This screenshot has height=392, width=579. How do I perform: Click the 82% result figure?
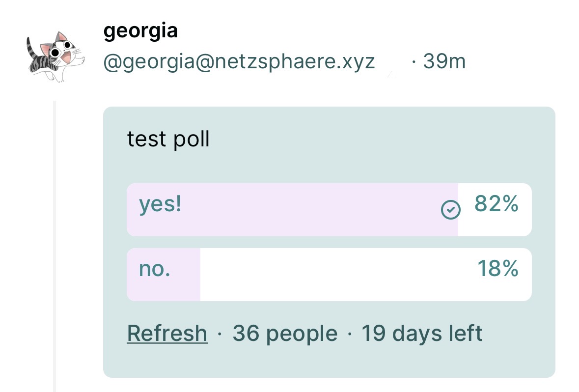pyautogui.click(x=496, y=204)
